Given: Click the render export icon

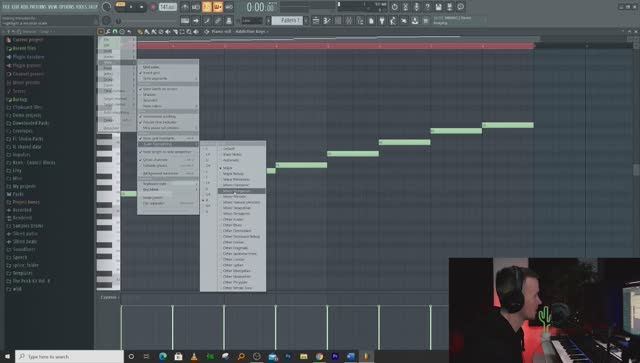Looking at the screenshot, I should click(449, 7).
